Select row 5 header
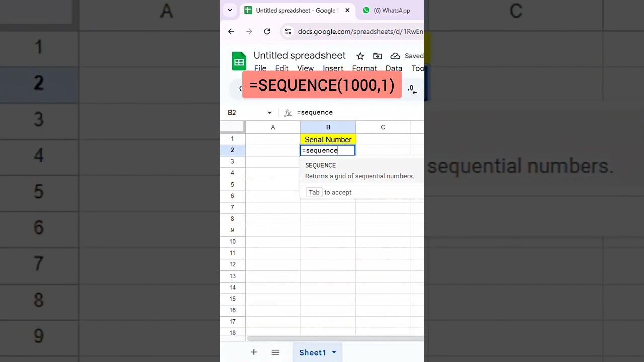This screenshot has width=644, height=362. click(232, 185)
